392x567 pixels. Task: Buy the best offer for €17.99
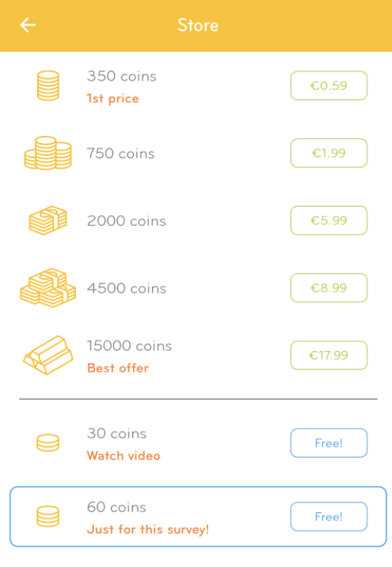point(329,355)
